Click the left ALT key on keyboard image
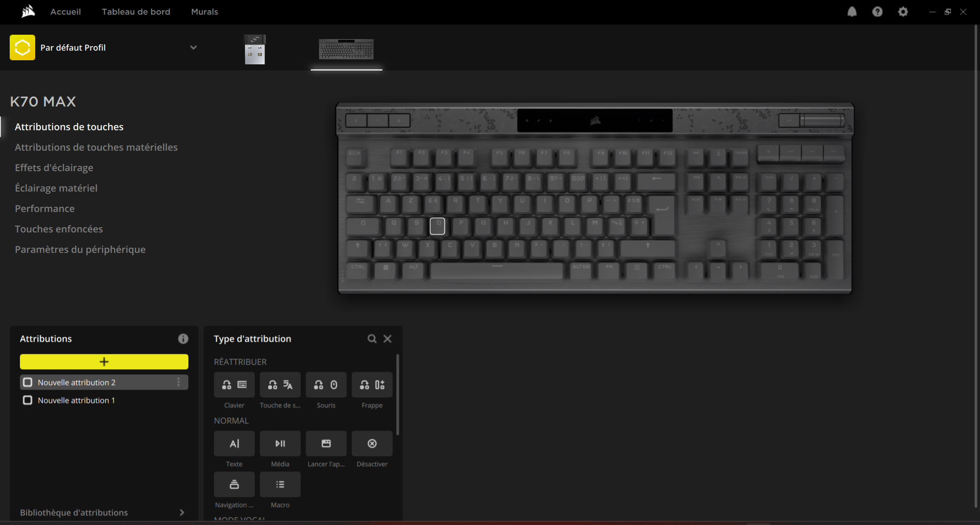The image size is (980, 525). point(413,271)
